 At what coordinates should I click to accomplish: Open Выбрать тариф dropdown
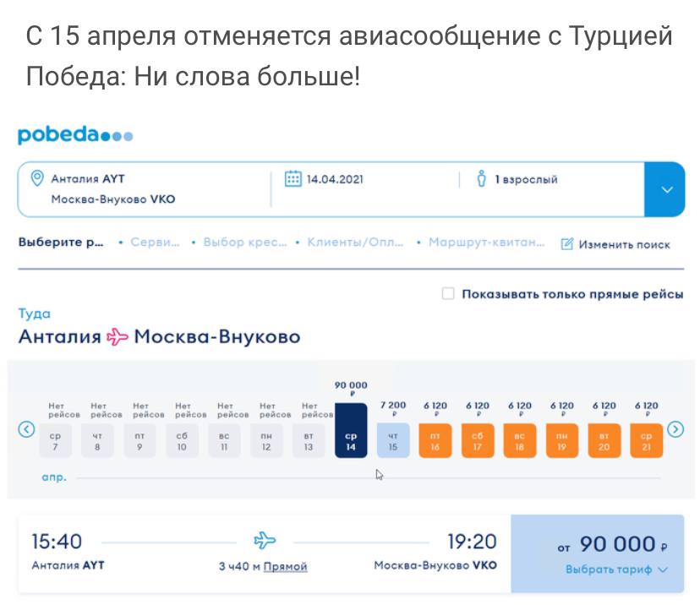point(616,570)
